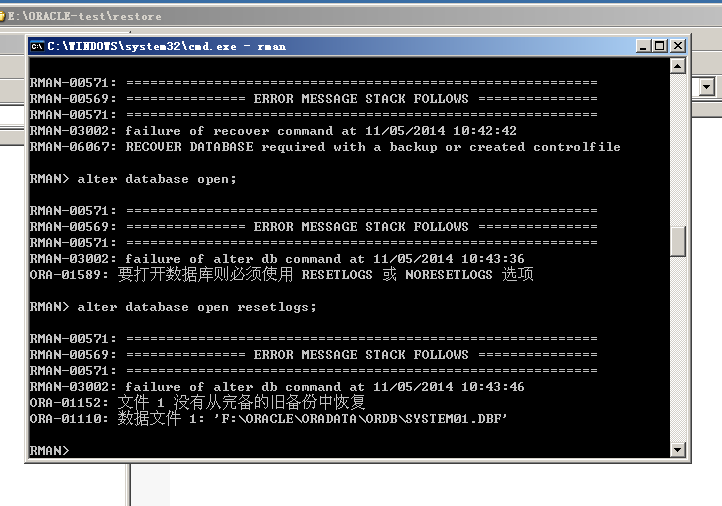Screen dimensions: 722x506
Task: Click the cmd.exe - rman title bar text
Action: 166,47
